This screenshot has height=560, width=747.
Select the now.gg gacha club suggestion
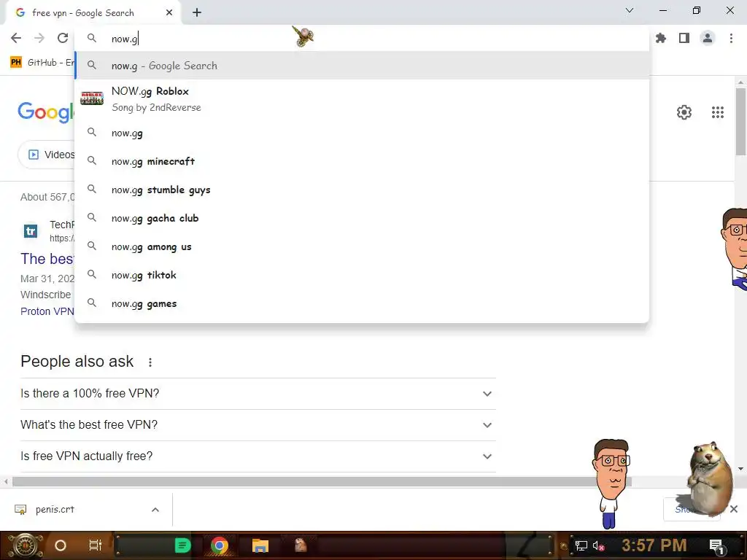pos(362,218)
